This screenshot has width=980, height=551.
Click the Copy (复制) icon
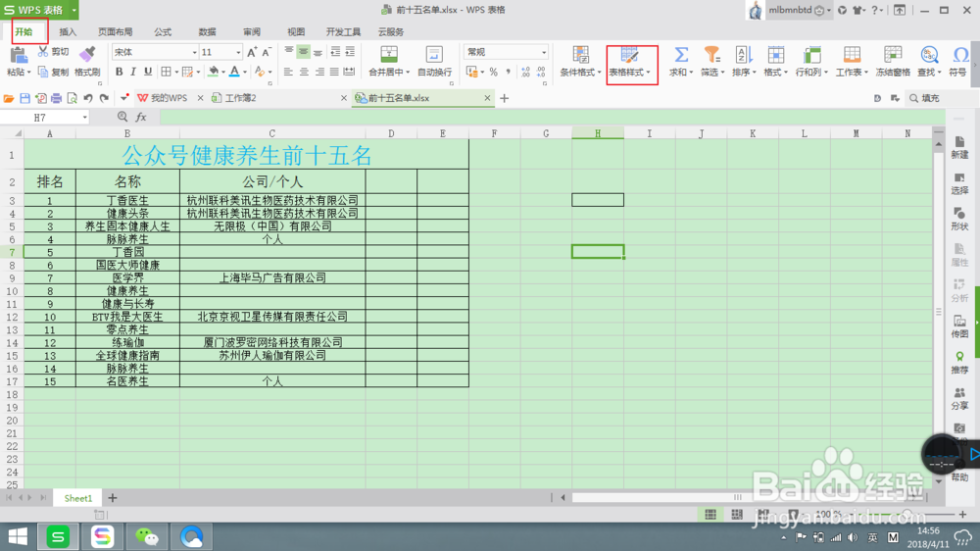pyautogui.click(x=43, y=72)
